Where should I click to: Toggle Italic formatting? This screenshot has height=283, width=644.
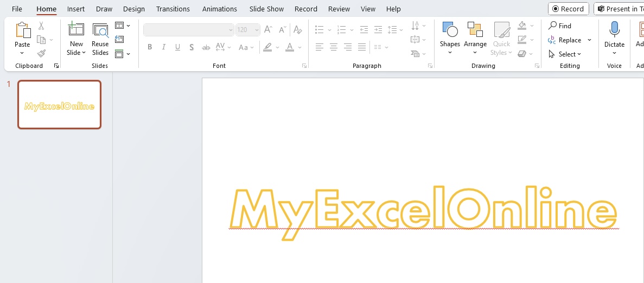coord(163,47)
